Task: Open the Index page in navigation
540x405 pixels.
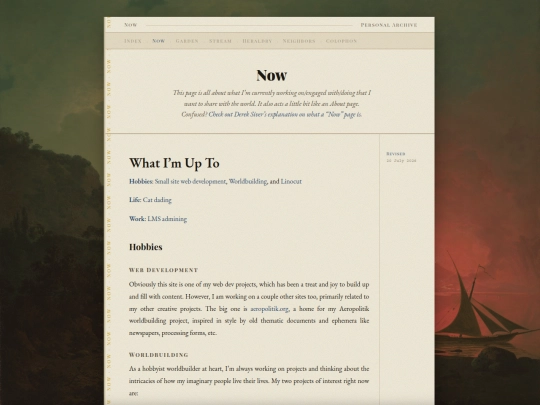Action: coord(133,41)
